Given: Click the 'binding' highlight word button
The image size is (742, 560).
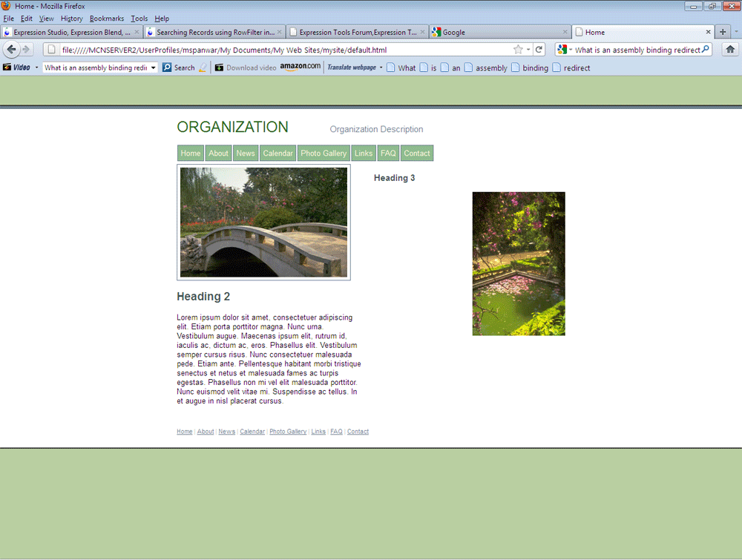Looking at the screenshot, I should 530,67.
